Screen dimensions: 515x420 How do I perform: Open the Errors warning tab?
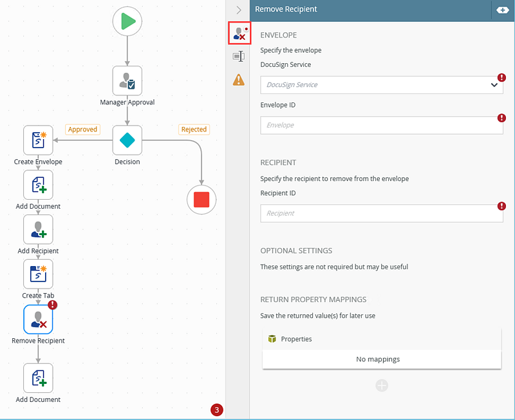[239, 80]
